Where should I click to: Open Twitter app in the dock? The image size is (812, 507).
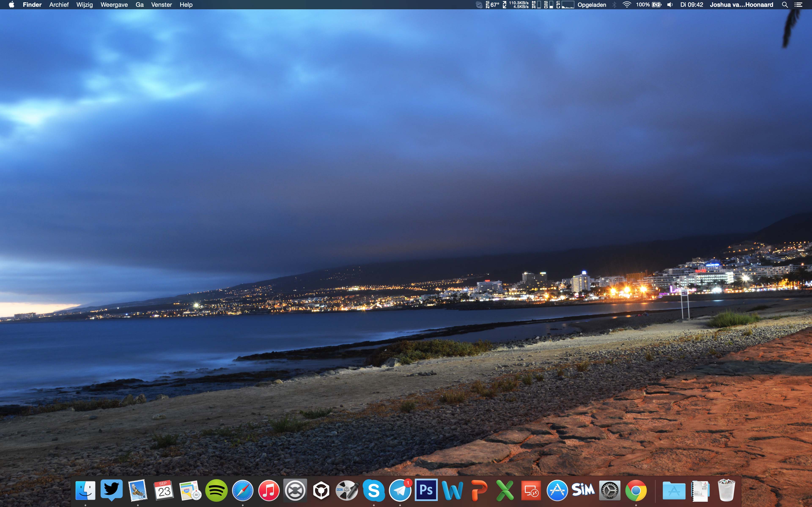(x=111, y=490)
